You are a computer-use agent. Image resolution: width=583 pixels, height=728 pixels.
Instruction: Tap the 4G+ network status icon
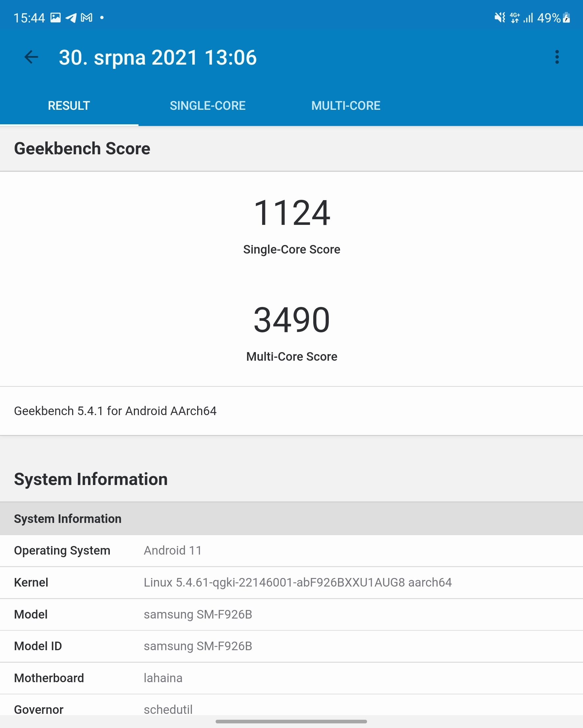[x=514, y=17]
